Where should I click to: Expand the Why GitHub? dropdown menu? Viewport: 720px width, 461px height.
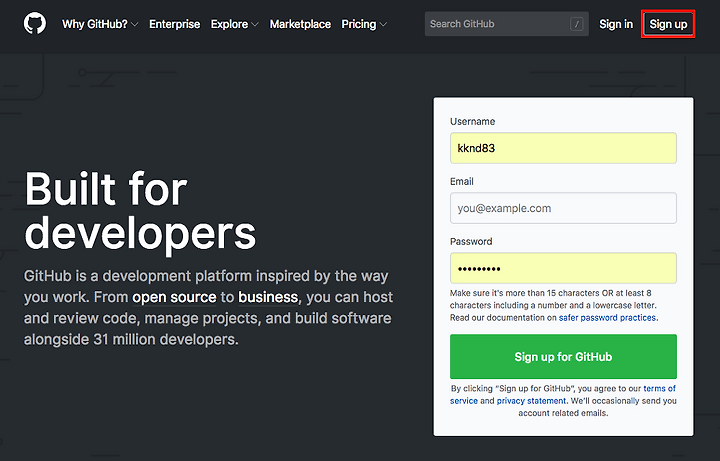pos(100,24)
